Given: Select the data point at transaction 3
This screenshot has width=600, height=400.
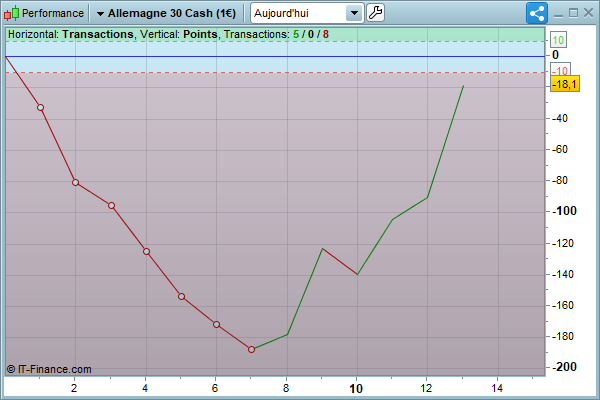Looking at the screenshot, I should coord(111,206).
